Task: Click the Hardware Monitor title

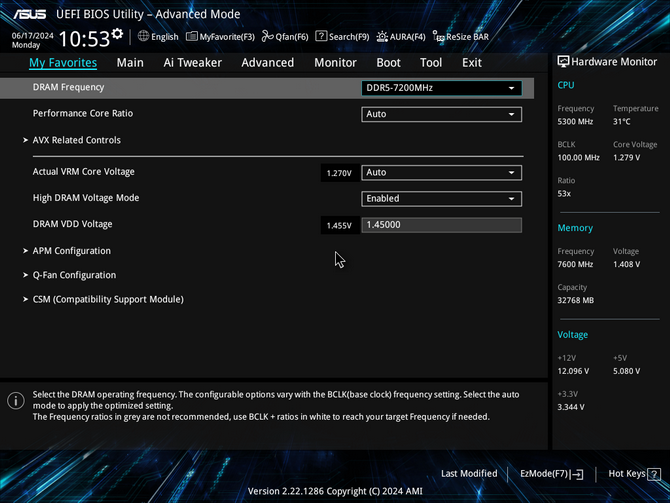Action: 614,62
